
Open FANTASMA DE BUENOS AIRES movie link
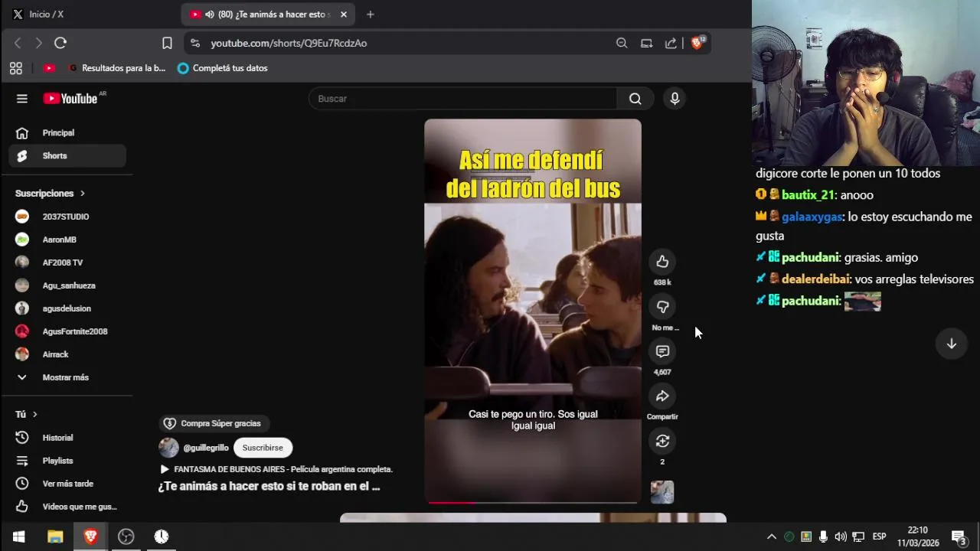click(x=276, y=469)
